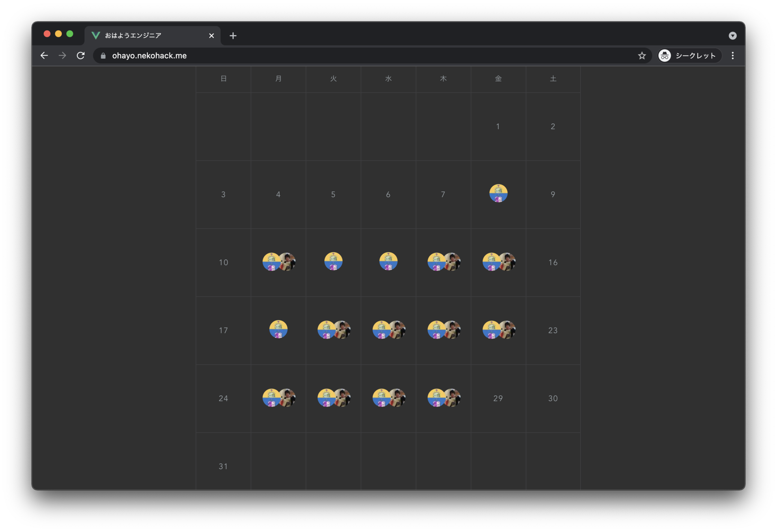This screenshot has height=532, width=777.
Task: Click the browser back arrow
Action: (44, 56)
